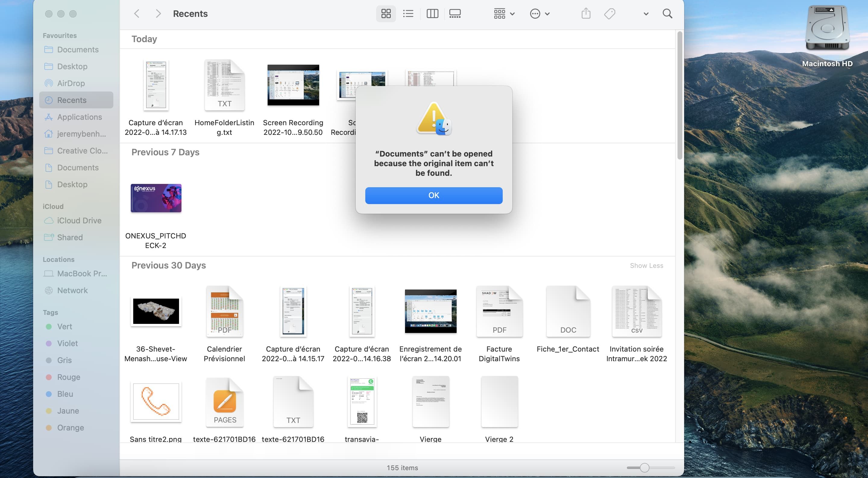Click the Recents sidebar item
The width and height of the screenshot is (868, 478).
[x=71, y=100]
